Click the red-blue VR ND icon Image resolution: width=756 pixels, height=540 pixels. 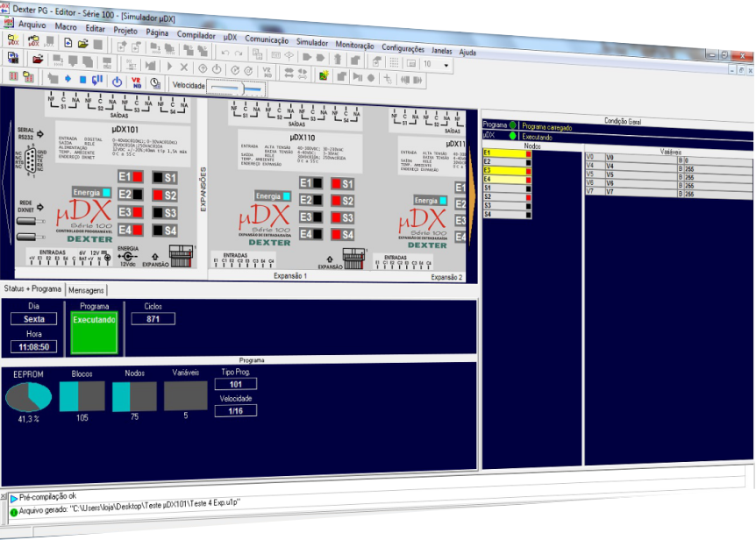coord(137,82)
